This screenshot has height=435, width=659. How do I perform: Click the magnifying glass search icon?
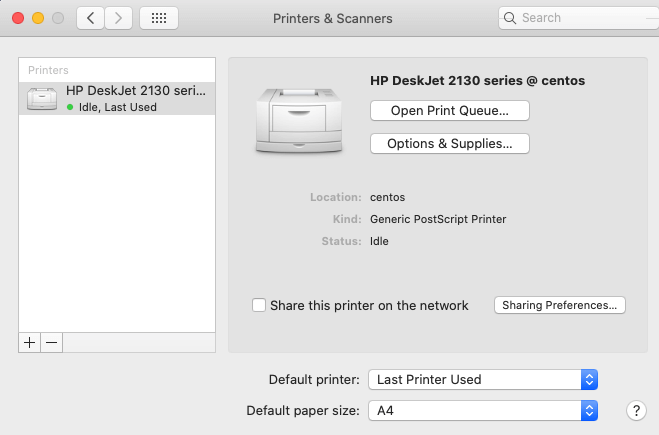tap(510, 18)
